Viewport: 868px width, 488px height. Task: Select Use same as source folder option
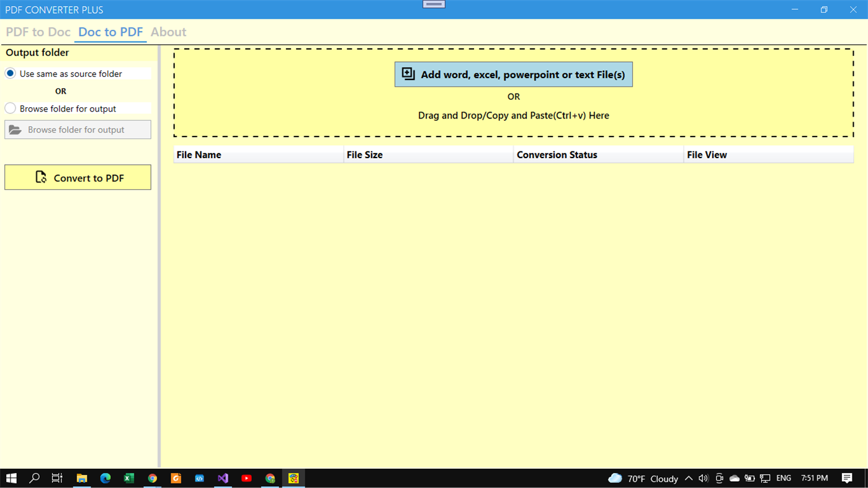10,73
